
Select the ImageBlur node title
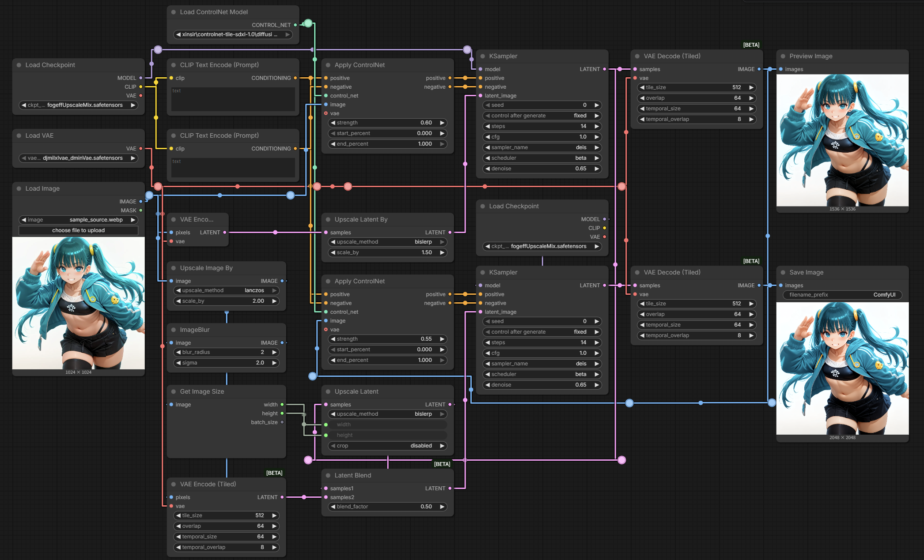pos(195,330)
